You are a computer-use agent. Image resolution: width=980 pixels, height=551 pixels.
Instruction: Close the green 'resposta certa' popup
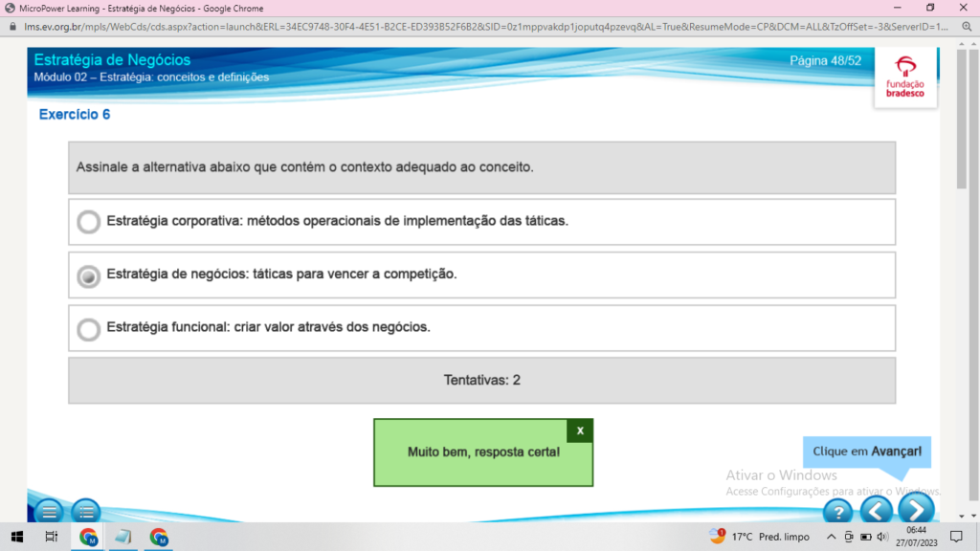(x=579, y=430)
